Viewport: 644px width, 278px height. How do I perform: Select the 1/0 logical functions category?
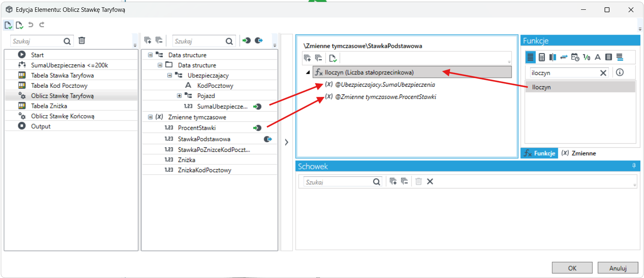tap(586, 57)
